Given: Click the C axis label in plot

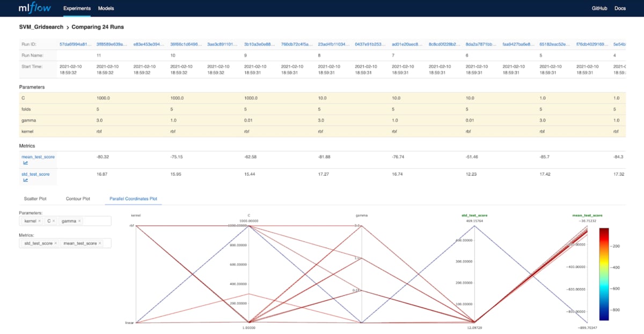Looking at the screenshot, I should pyautogui.click(x=248, y=215).
